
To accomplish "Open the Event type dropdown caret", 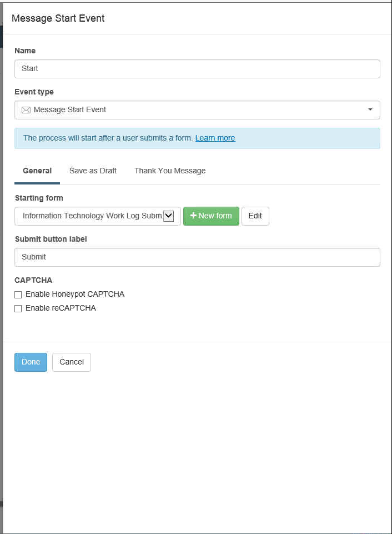I will tap(370, 109).
